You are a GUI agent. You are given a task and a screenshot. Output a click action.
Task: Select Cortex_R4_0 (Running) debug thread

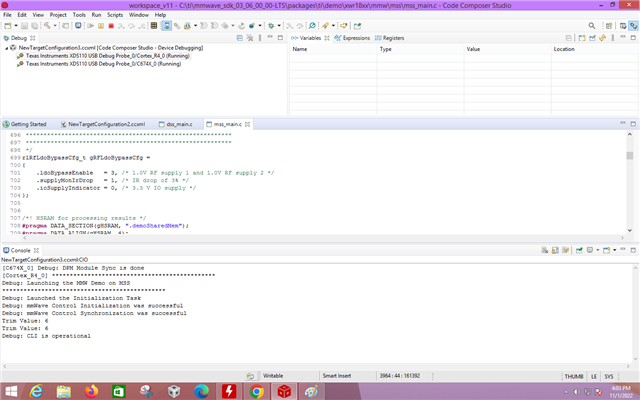click(x=104, y=56)
